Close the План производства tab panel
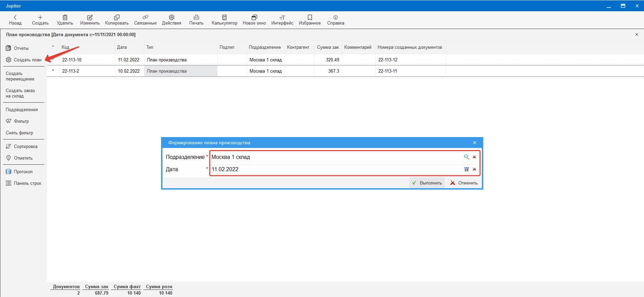 [637, 34]
